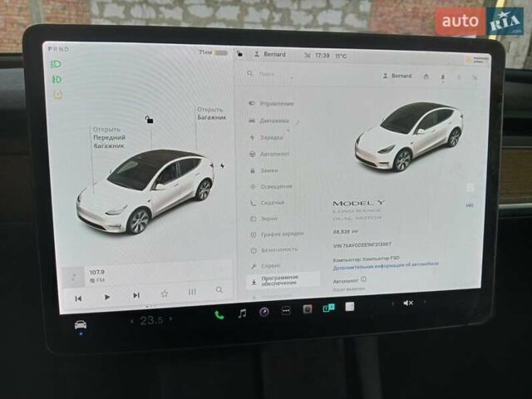Open the purple Camera app
Image resolution: width=532 pixels, height=399 pixels.
click(x=264, y=312)
